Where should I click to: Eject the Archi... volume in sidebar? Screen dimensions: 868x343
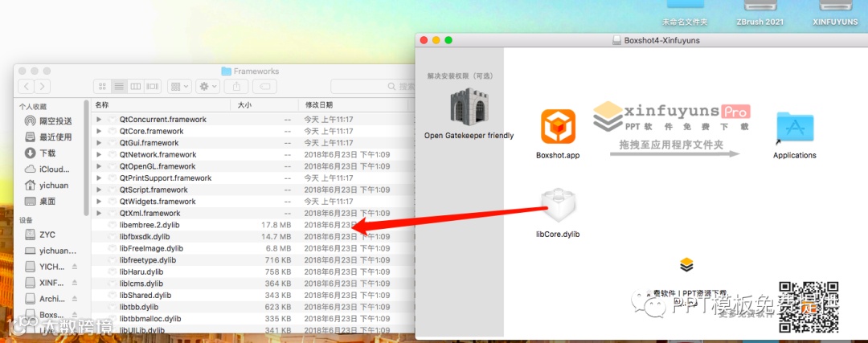click(x=75, y=299)
